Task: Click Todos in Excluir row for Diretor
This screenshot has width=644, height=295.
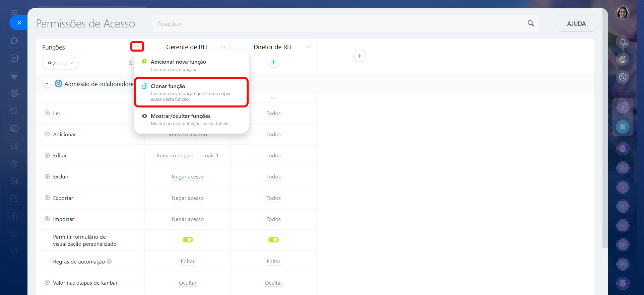Action: 273,177
